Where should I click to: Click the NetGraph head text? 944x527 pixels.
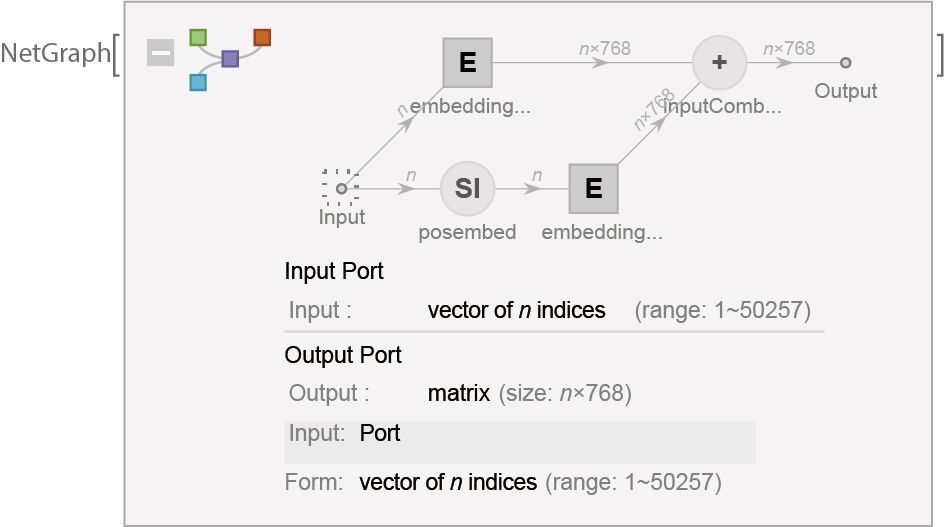pyautogui.click(x=55, y=53)
